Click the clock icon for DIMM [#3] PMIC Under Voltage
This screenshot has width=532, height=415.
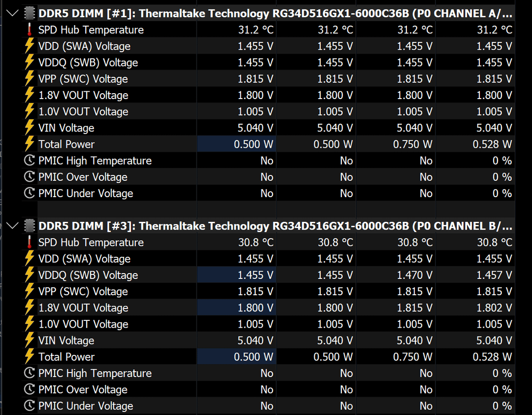(x=30, y=406)
